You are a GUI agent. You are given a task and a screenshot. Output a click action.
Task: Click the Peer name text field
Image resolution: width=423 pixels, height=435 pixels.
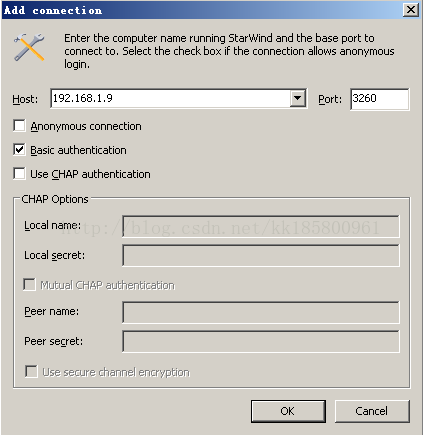[261, 312]
